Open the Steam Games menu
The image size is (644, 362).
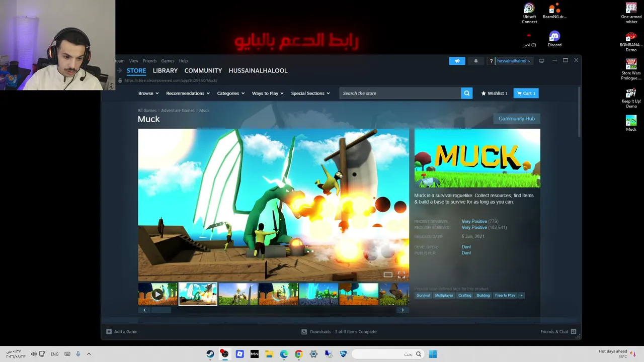click(168, 61)
